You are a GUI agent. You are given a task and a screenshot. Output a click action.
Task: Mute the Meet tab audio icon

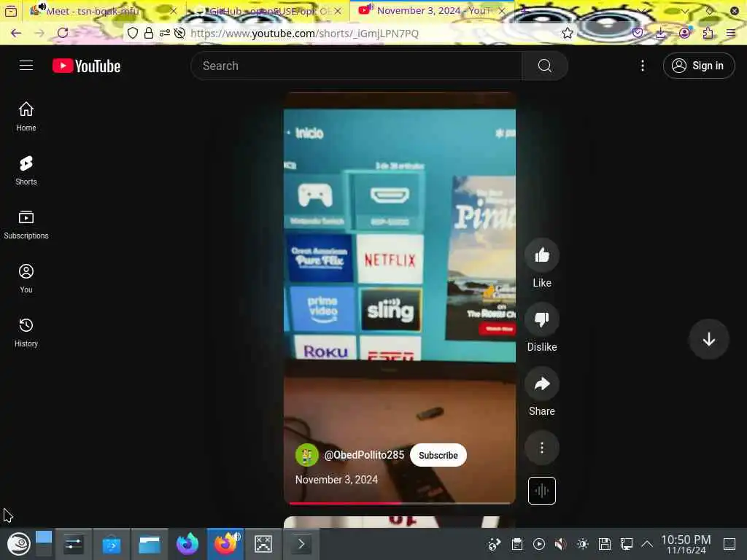(42, 6)
